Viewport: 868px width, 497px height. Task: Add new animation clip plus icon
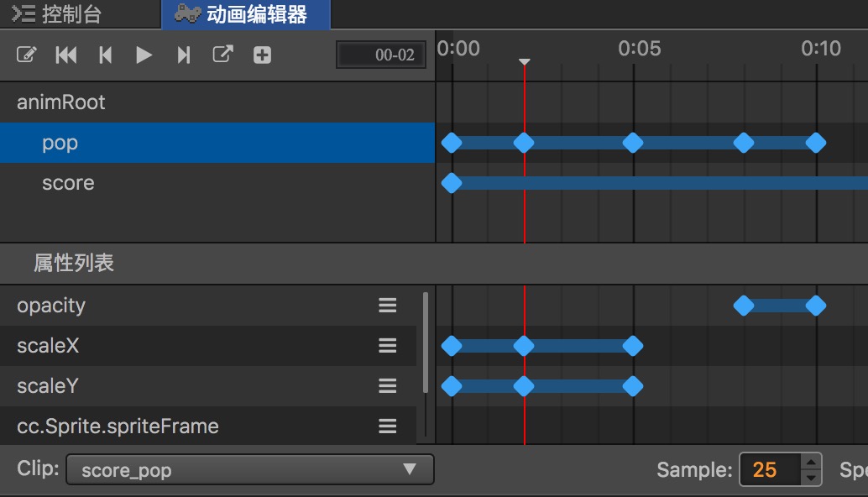click(x=263, y=55)
